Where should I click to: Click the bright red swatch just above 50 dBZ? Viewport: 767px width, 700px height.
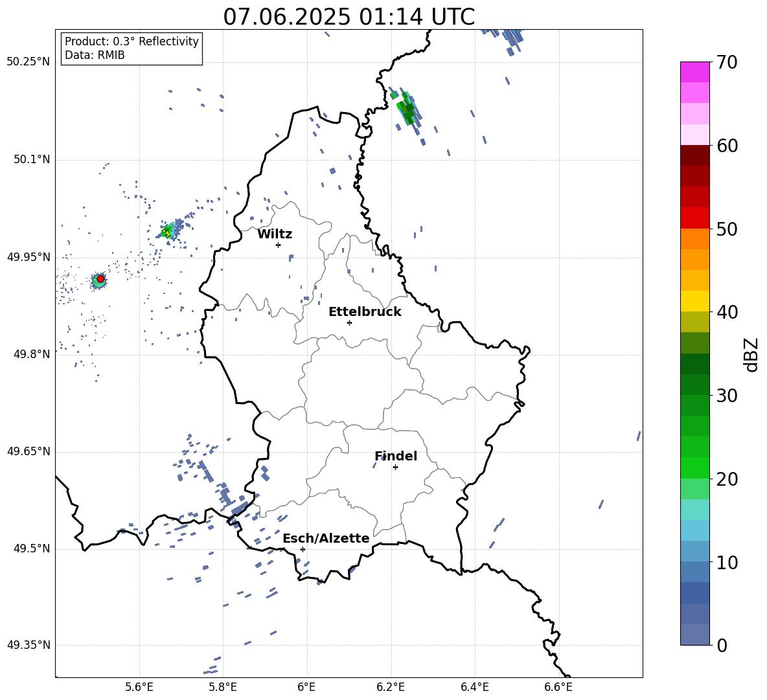click(695, 218)
